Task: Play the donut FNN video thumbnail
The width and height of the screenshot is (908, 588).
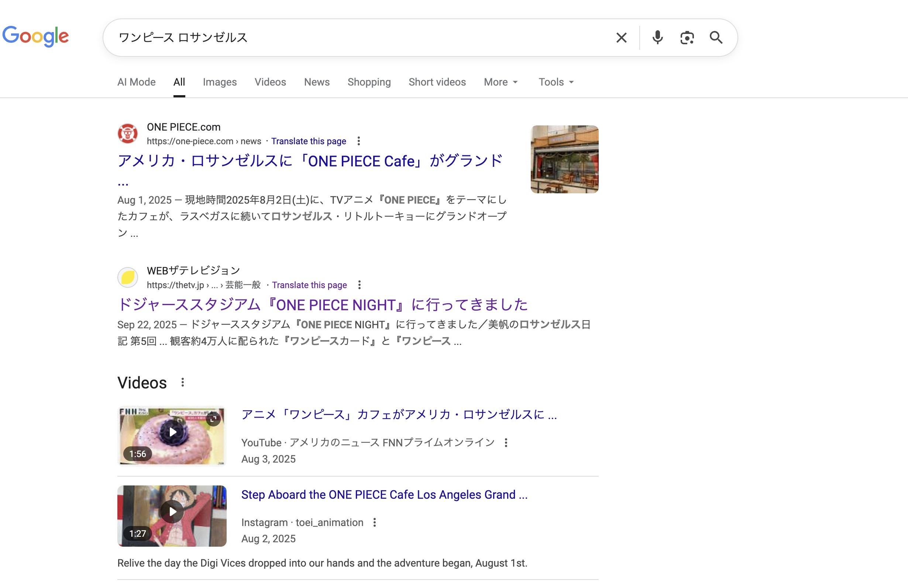Action: (x=172, y=432)
